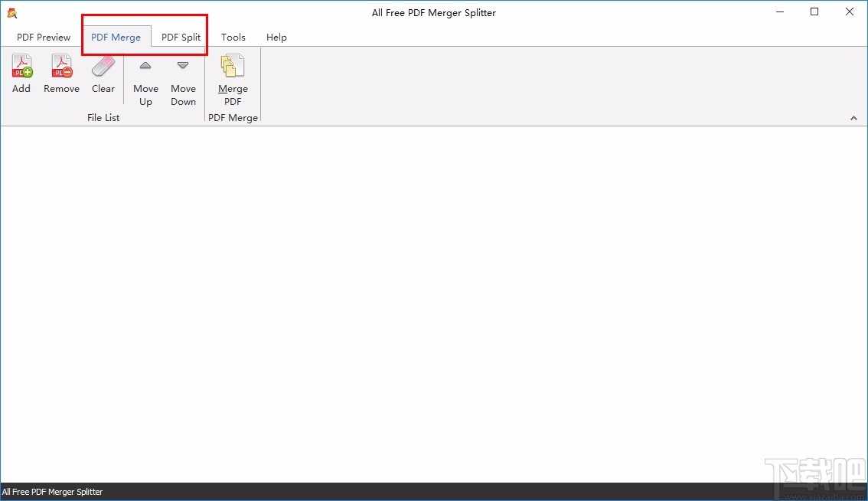This screenshot has width=868, height=501.
Task: Click the application icon in the title bar
Action: coord(11,12)
